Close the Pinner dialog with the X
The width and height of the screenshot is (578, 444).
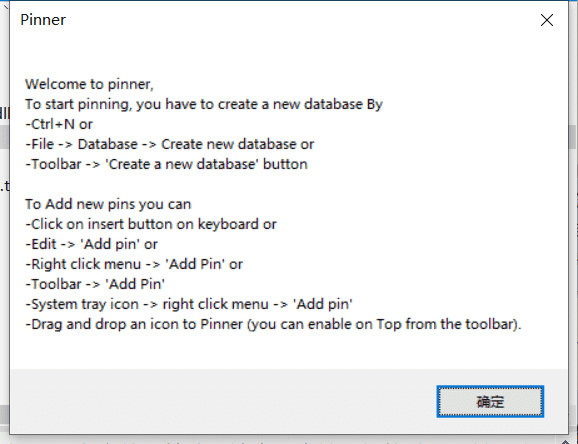(x=547, y=20)
